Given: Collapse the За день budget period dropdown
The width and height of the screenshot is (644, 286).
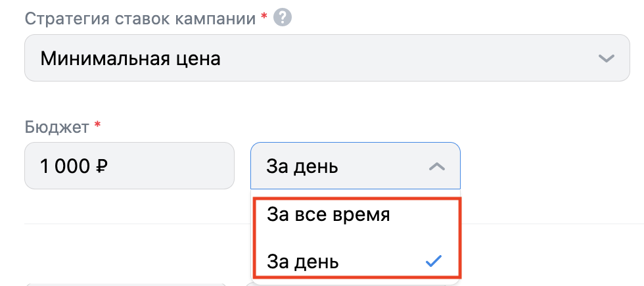Looking at the screenshot, I should [x=355, y=166].
